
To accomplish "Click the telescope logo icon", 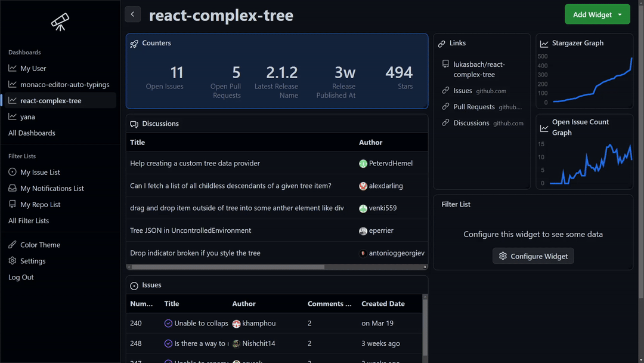I will pyautogui.click(x=60, y=21).
